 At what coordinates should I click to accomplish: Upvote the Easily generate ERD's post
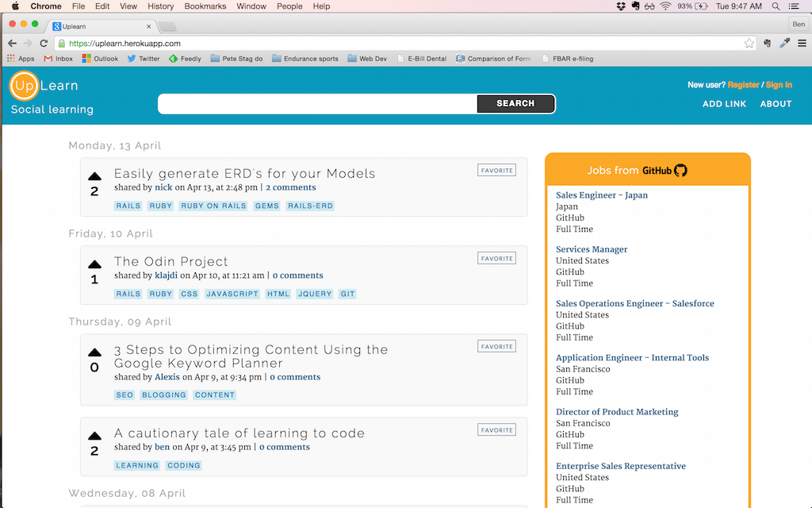tap(94, 176)
